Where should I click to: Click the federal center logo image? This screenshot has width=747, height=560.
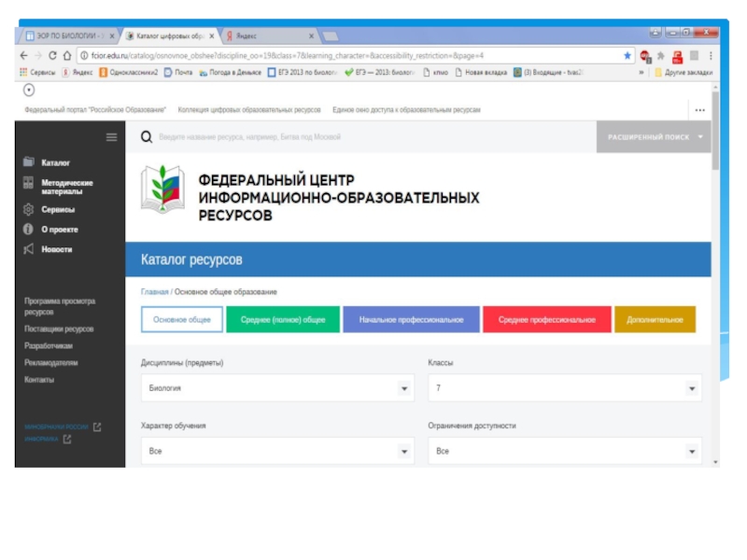[162, 189]
